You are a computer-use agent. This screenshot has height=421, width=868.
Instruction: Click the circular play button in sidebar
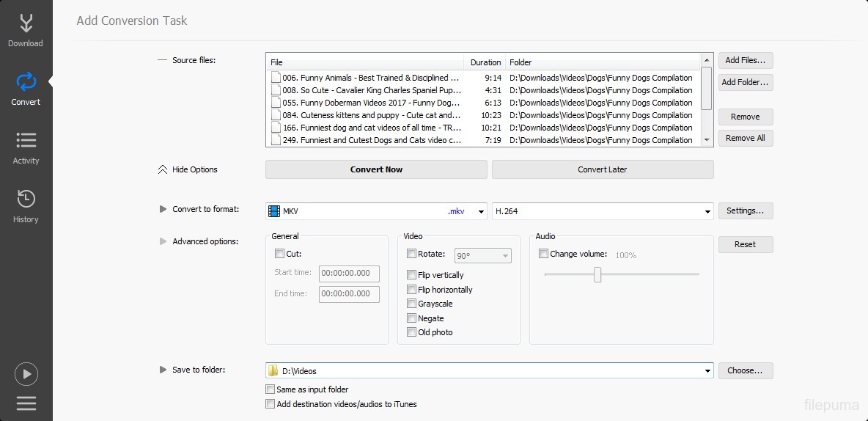click(26, 374)
